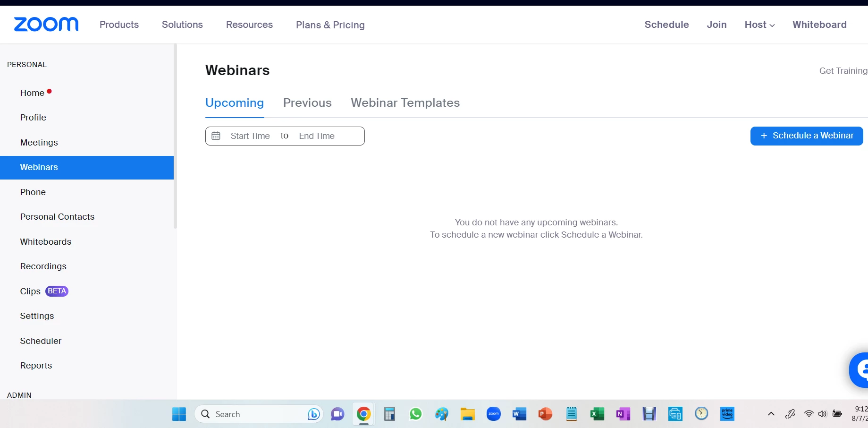
Task: Open Excel from the taskbar
Action: click(x=597, y=414)
